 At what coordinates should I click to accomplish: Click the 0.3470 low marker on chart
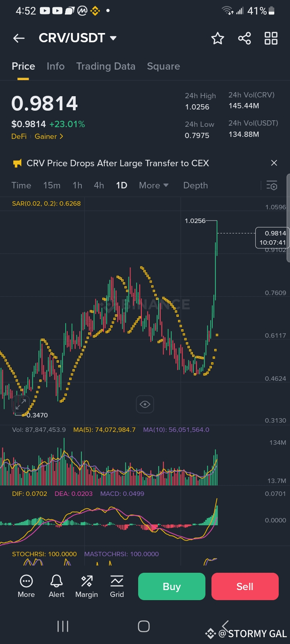point(37,415)
